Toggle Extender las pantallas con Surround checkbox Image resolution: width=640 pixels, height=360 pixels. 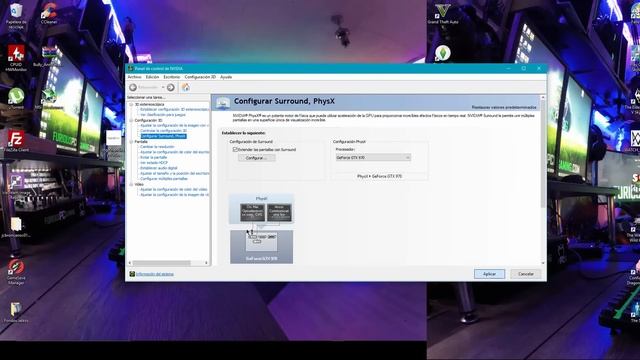point(235,149)
